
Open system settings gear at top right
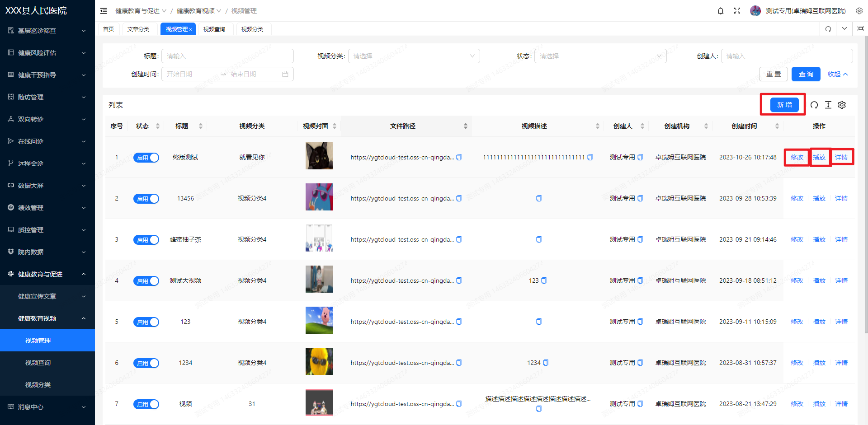coord(859,10)
